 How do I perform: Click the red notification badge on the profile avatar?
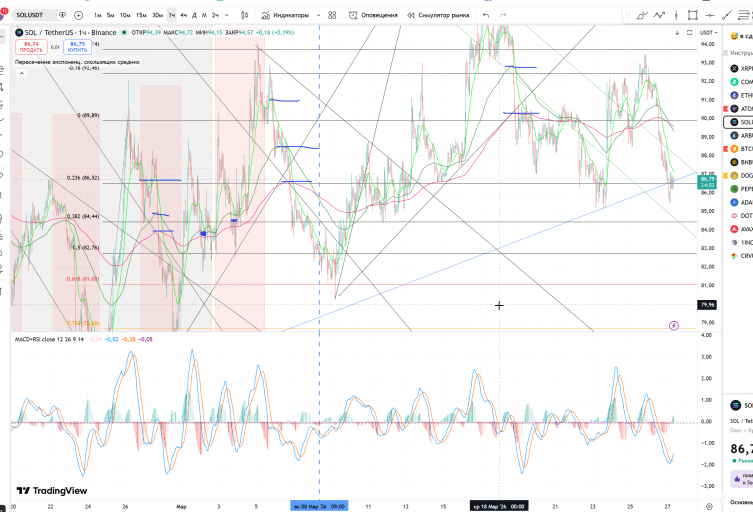4,11
